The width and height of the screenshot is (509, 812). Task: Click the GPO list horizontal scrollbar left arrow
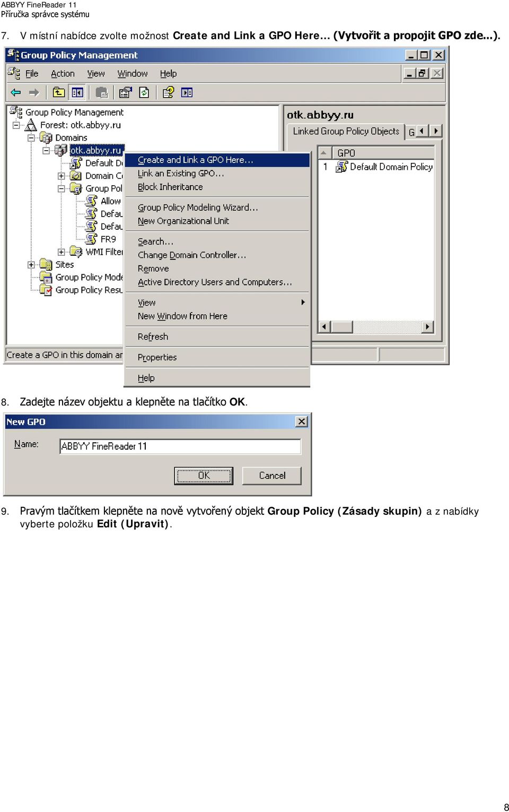click(324, 326)
